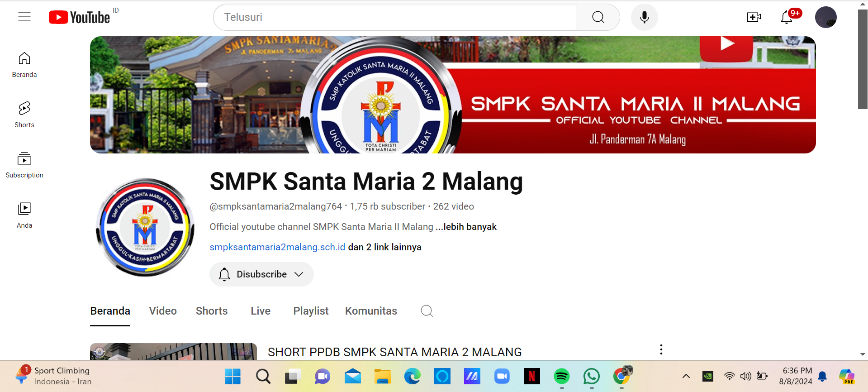This screenshot has height=392, width=868.
Task: Switch to the Komunitas tab
Action: [x=371, y=311]
